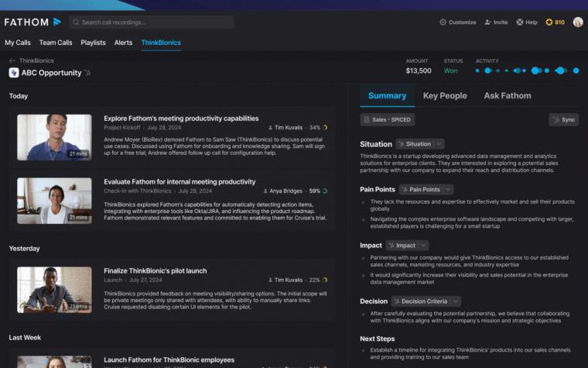Click the Decision heading text

(x=374, y=301)
